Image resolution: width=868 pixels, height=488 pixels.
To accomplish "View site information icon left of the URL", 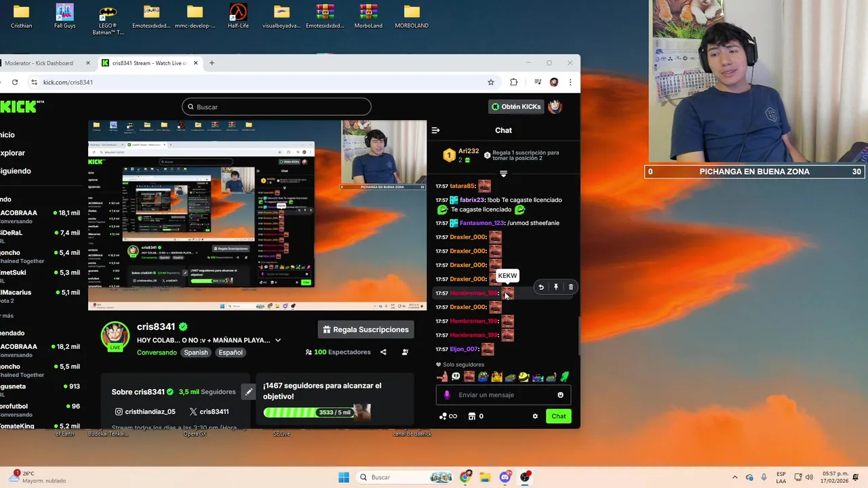I will pos(34,82).
